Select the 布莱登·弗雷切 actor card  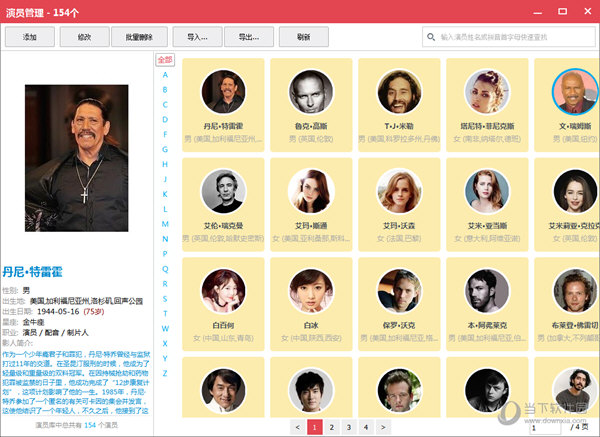click(567, 304)
